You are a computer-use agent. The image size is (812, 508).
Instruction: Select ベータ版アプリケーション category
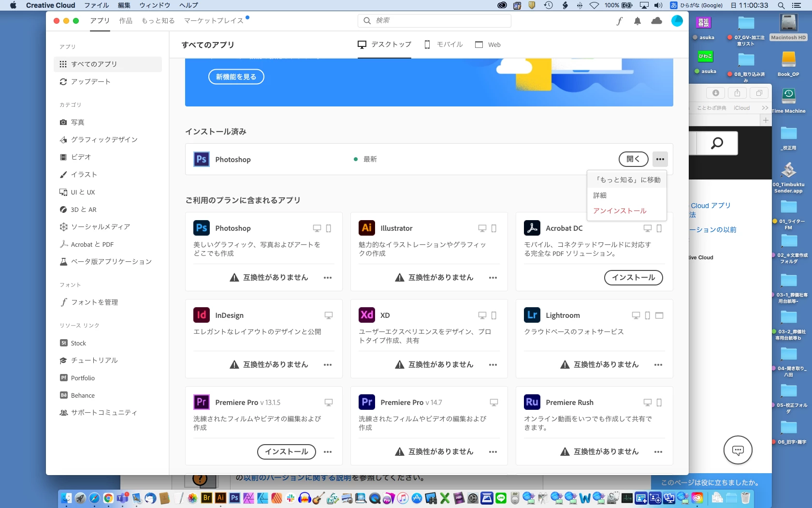pos(107,262)
